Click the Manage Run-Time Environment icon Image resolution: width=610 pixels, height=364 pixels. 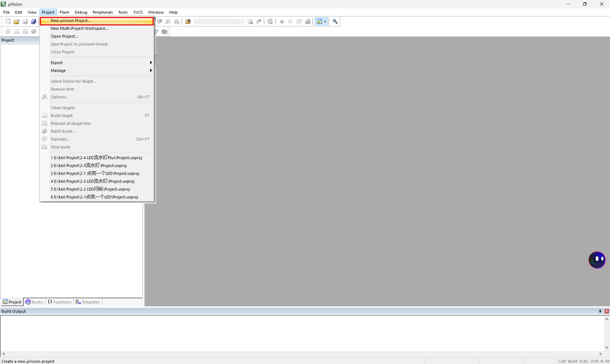(x=164, y=32)
